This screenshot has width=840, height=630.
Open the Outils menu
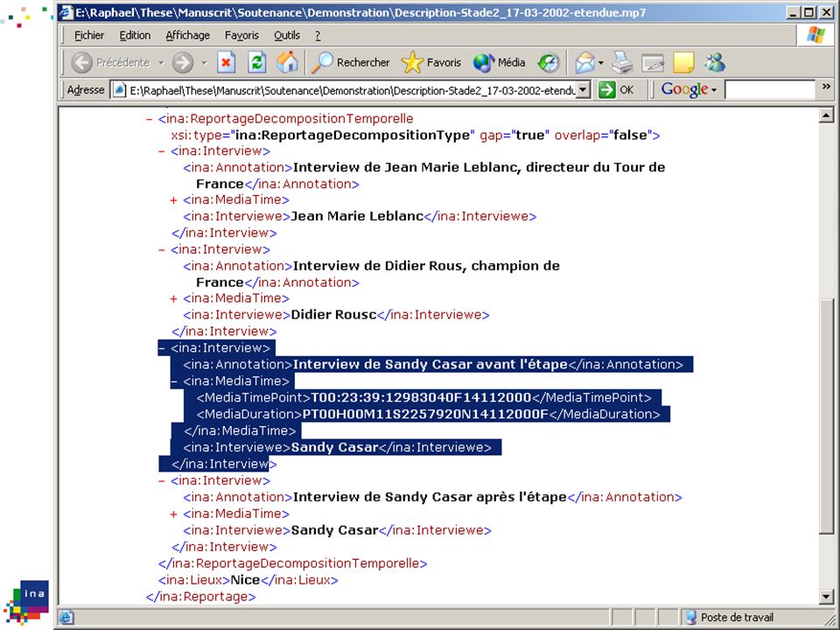[287, 35]
